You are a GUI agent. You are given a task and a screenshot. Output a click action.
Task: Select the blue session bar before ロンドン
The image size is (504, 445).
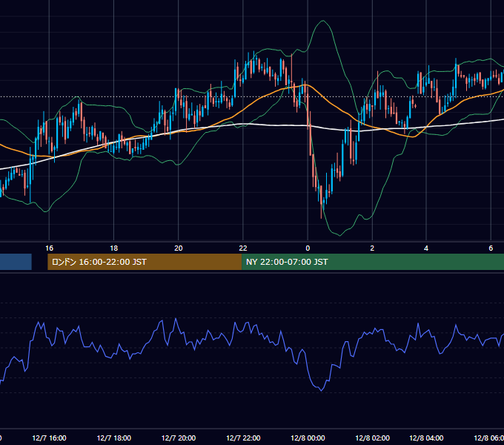click(x=16, y=262)
